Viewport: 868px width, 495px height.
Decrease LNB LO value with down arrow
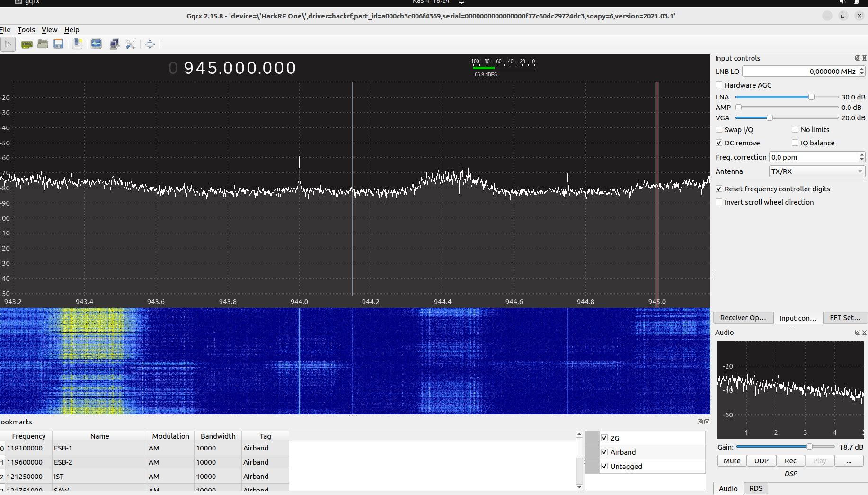[x=862, y=74]
